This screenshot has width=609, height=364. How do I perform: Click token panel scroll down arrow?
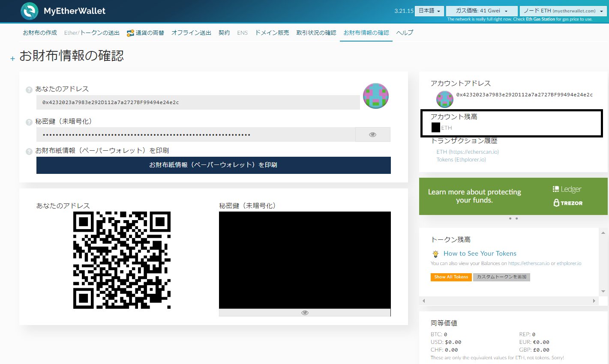603,292
